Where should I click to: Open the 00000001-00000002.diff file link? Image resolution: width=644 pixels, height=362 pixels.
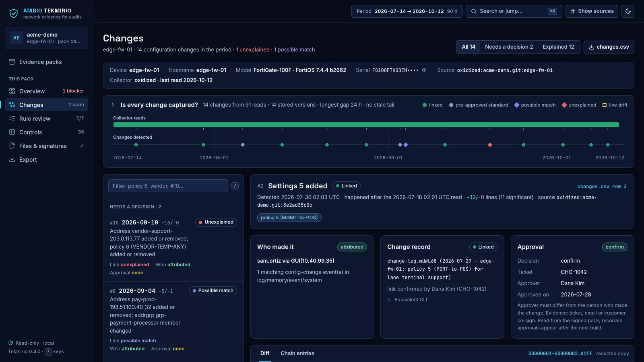(560, 354)
